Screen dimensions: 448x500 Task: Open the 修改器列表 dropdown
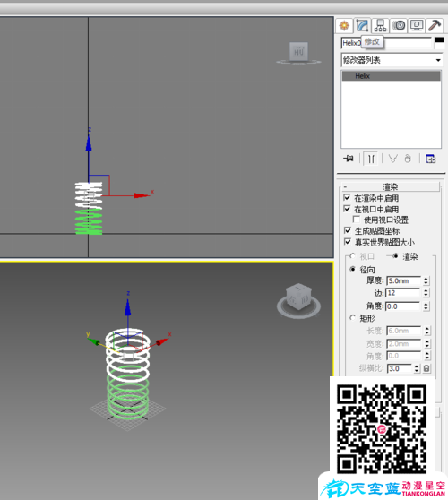[392, 60]
